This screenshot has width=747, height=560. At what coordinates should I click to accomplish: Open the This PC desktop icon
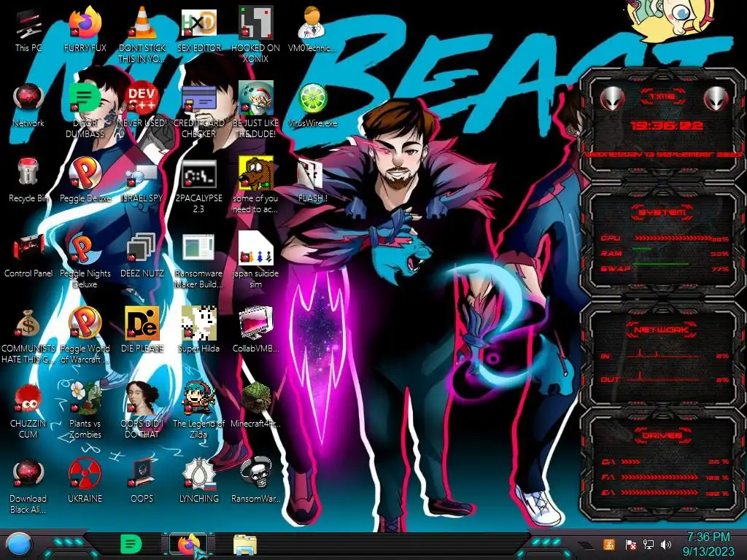coord(28,24)
